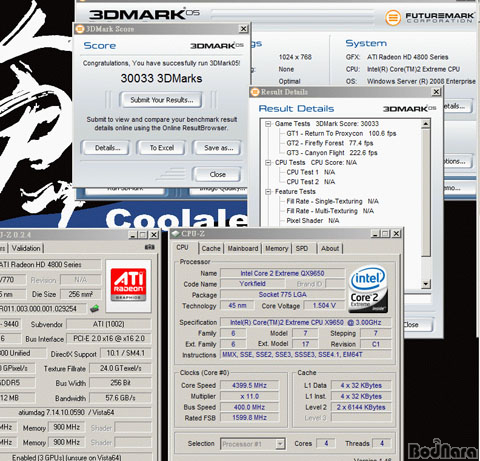Image resolution: width=480 pixels, height=461 pixels.
Task: Switch to the CPU tab in CPU-Z
Action: (182, 248)
